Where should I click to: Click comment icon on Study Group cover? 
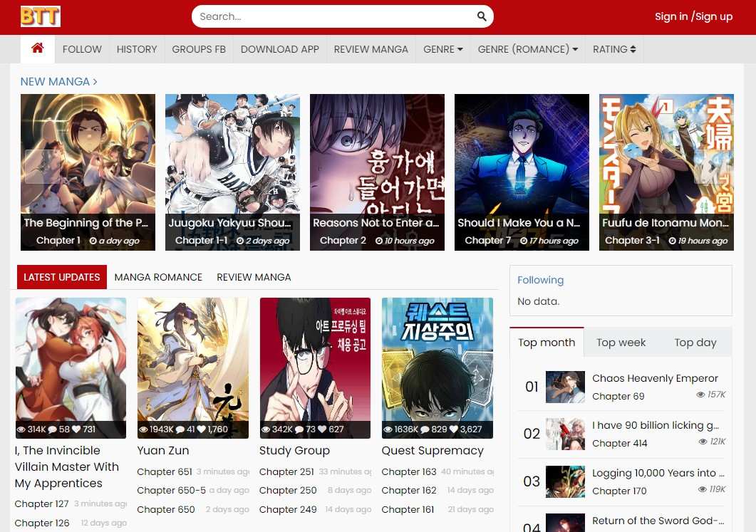299,429
